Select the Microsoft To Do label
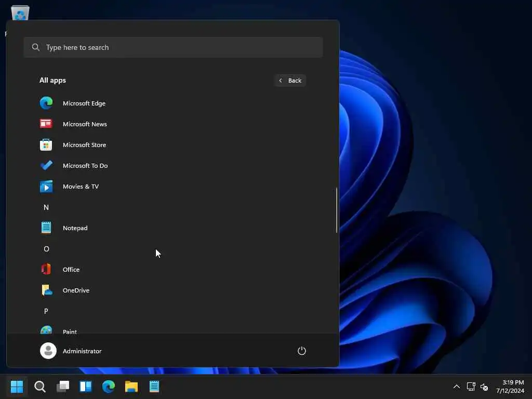 85,166
